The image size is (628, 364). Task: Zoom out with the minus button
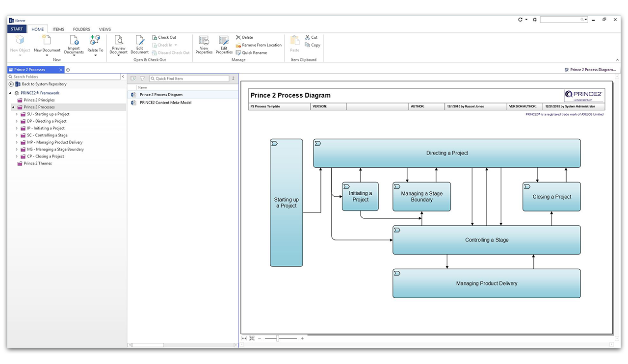click(x=260, y=338)
